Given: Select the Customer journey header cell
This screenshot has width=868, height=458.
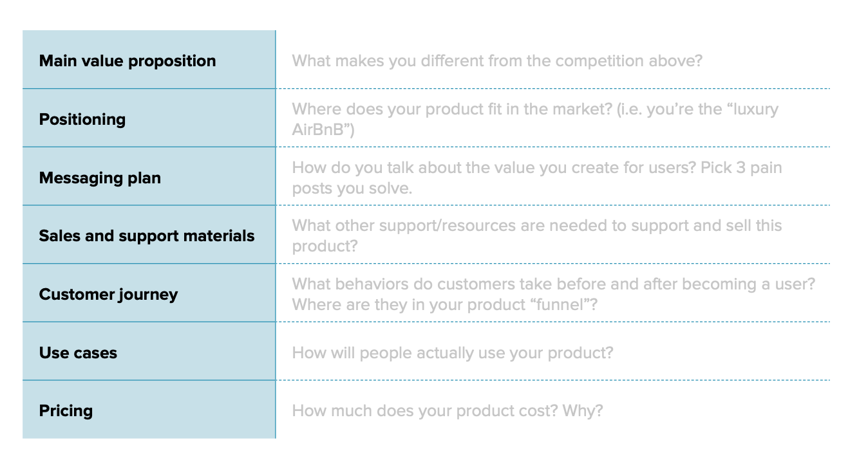Looking at the screenshot, I should (x=149, y=293).
